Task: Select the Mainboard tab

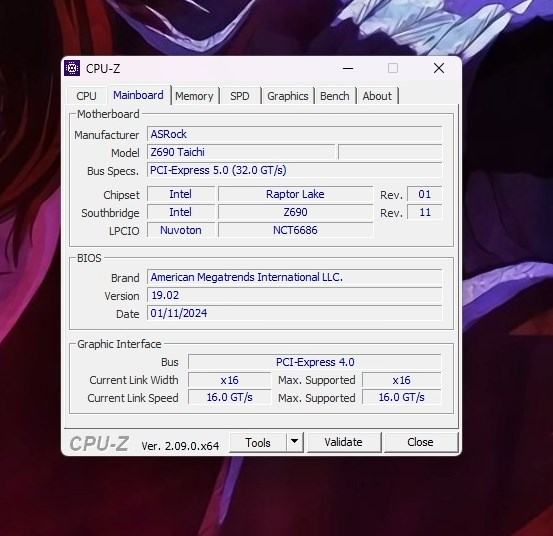Action: tap(138, 95)
